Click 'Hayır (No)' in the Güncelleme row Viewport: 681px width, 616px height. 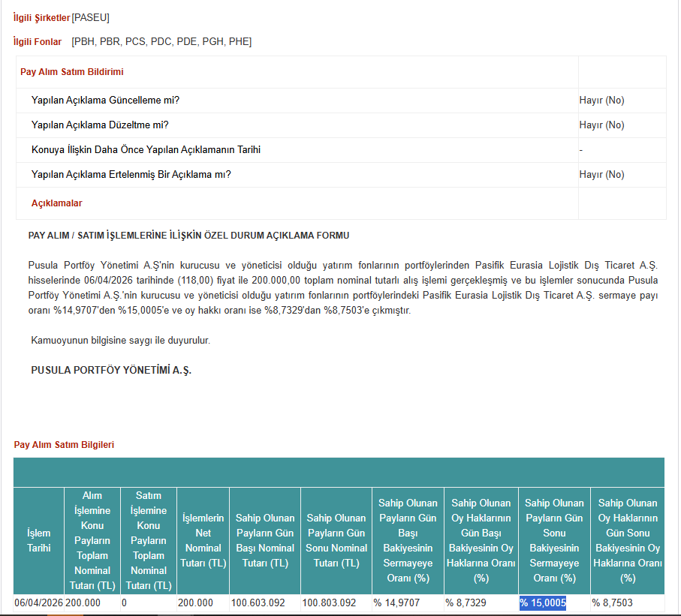click(601, 101)
